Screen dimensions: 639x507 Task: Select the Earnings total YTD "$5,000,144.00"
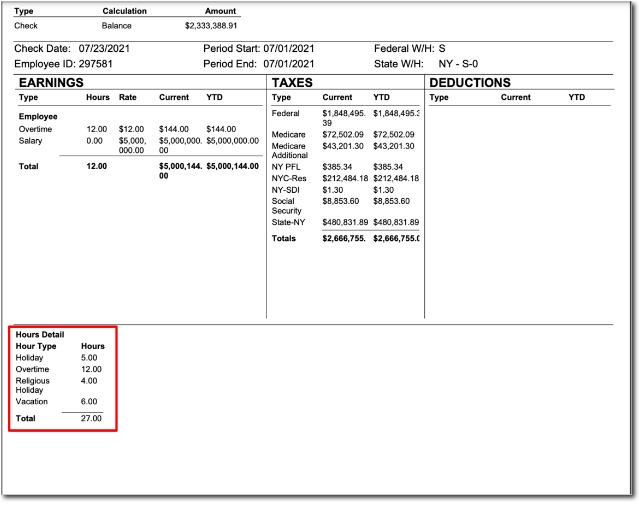tap(232, 166)
